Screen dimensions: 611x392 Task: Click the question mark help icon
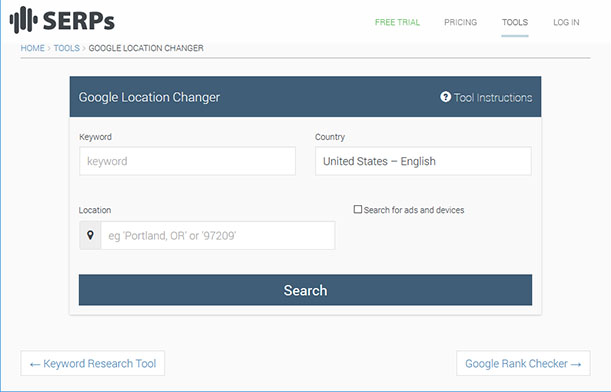[x=445, y=97]
